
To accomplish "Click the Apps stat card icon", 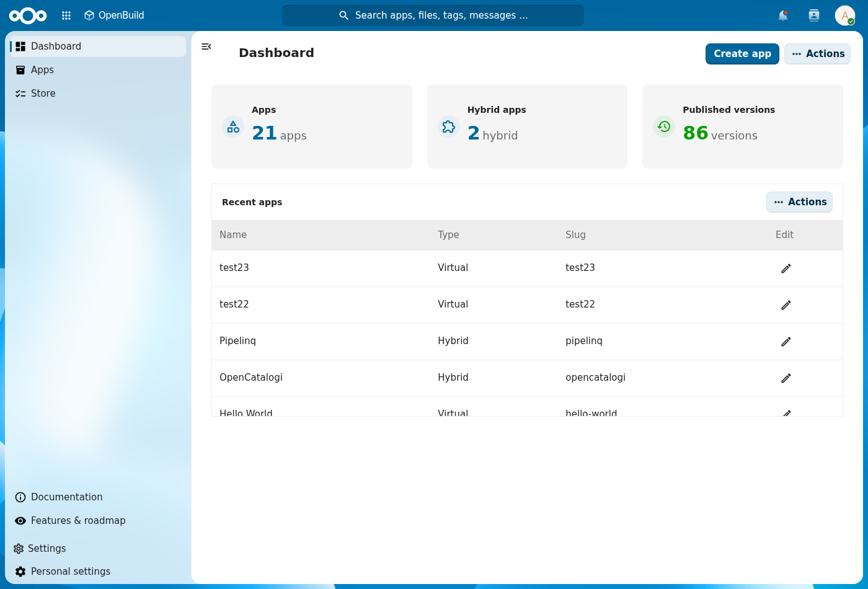I will pyautogui.click(x=233, y=126).
